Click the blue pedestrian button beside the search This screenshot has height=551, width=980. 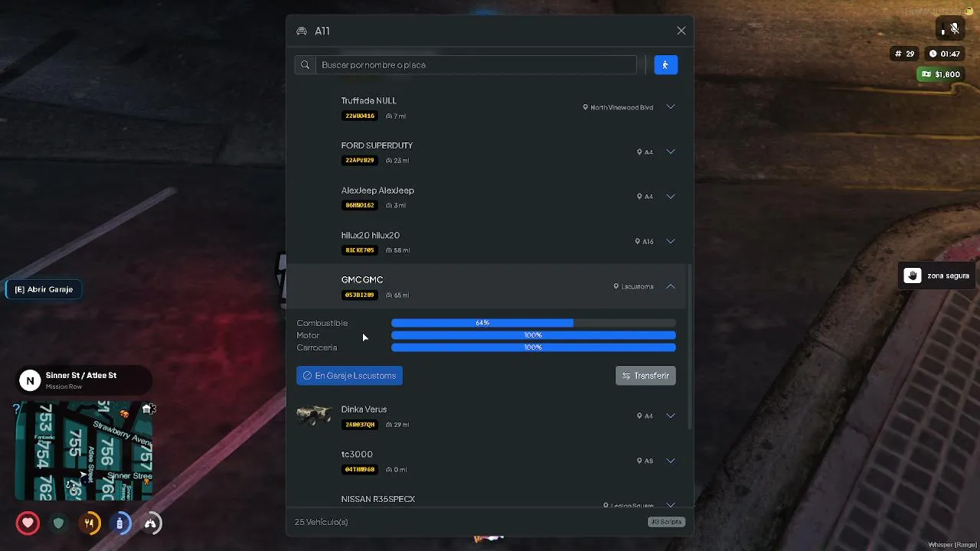click(x=665, y=65)
